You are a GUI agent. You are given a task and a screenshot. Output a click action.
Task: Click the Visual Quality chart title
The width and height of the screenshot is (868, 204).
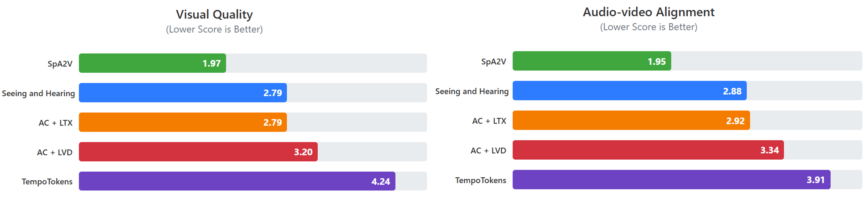tap(214, 14)
